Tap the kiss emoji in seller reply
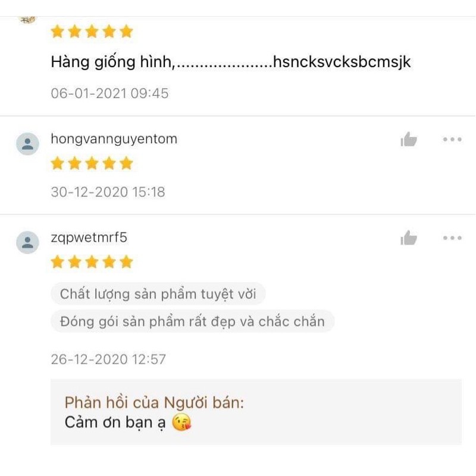 (x=181, y=422)
